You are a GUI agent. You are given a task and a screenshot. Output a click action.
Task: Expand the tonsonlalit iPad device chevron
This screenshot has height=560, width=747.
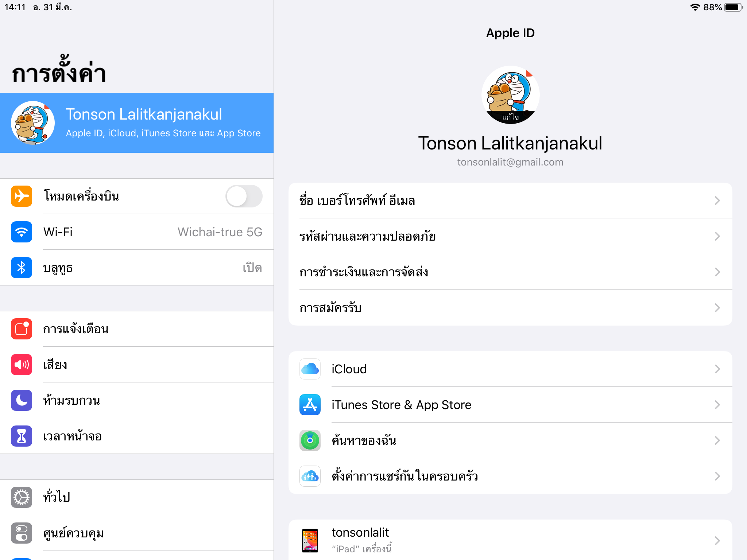click(x=717, y=540)
